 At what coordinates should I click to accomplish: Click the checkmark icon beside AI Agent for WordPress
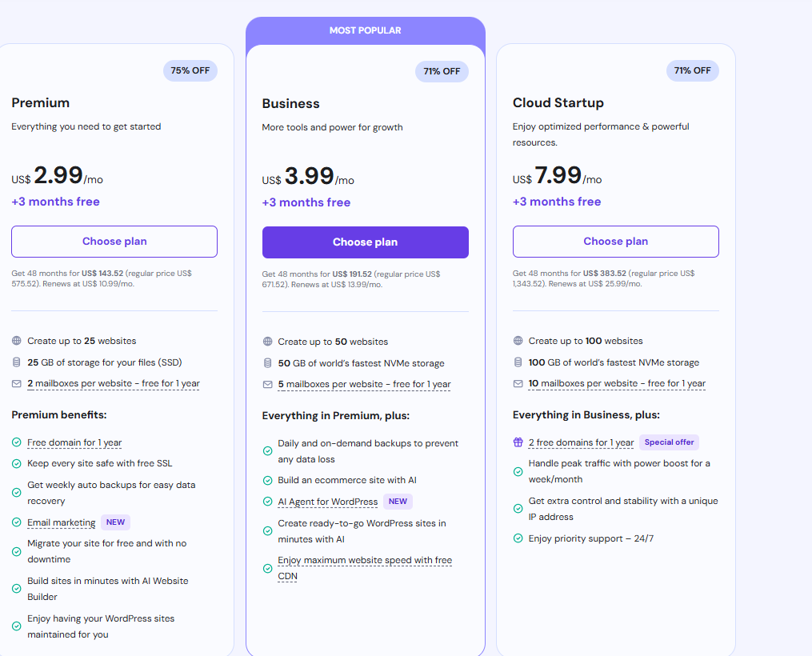pos(267,501)
